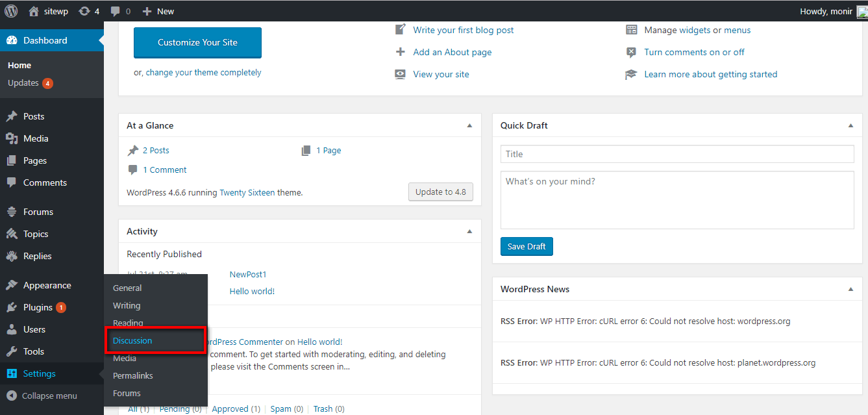Filter comments by Approved (1)

pos(236,409)
